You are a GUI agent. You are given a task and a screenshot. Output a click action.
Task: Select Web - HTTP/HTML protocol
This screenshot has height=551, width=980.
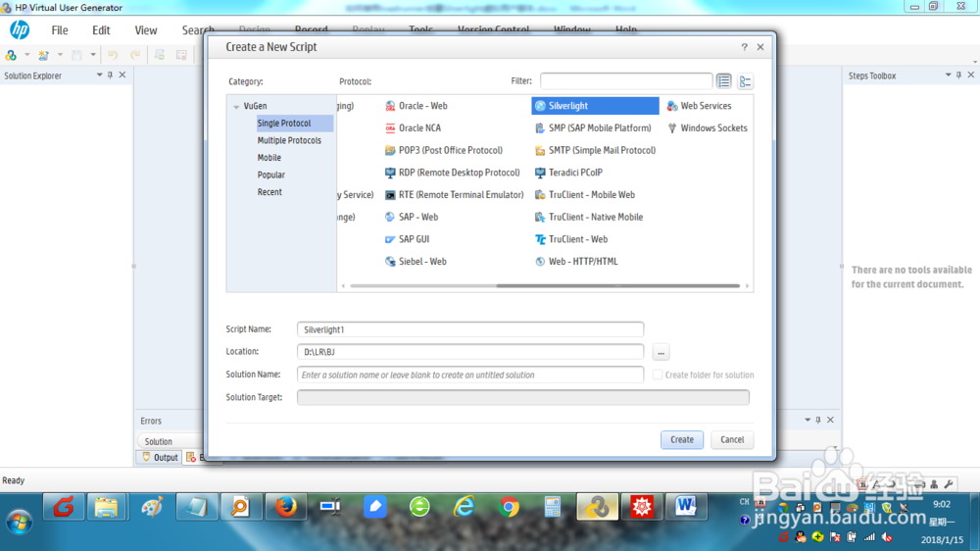(576, 262)
